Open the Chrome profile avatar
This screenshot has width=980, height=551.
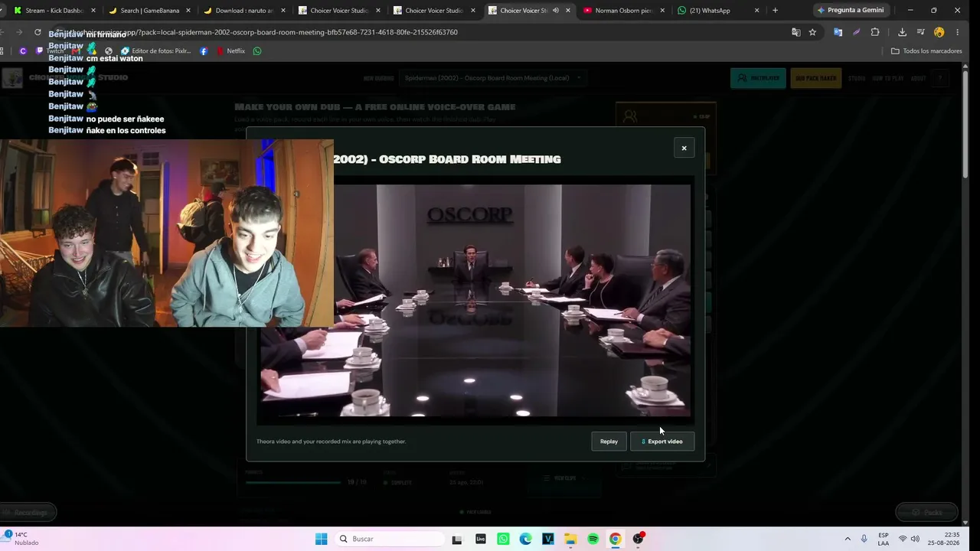[939, 32]
